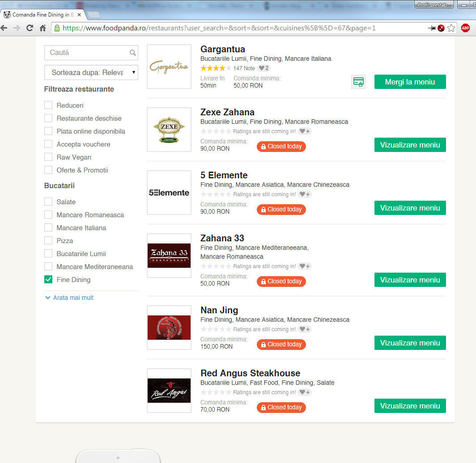The height and width of the screenshot is (463, 476).
Task: Tick the Raw Vegan checkbox
Action: [x=48, y=157]
